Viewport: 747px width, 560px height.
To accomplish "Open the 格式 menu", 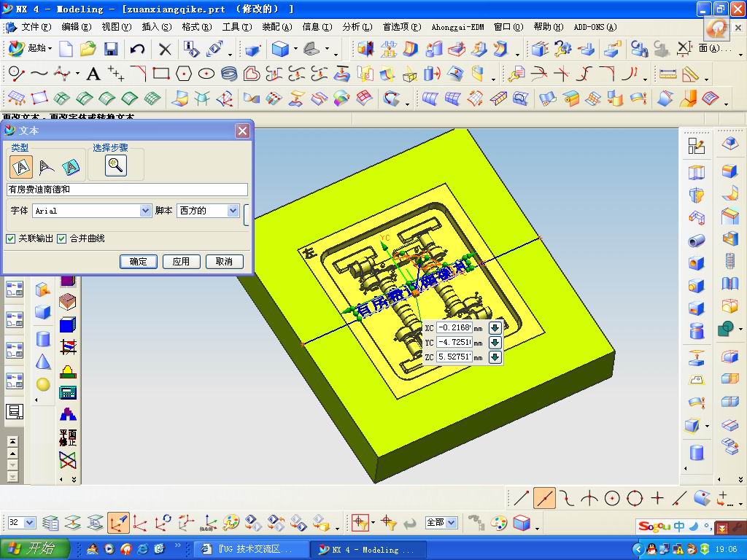I will (197, 27).
